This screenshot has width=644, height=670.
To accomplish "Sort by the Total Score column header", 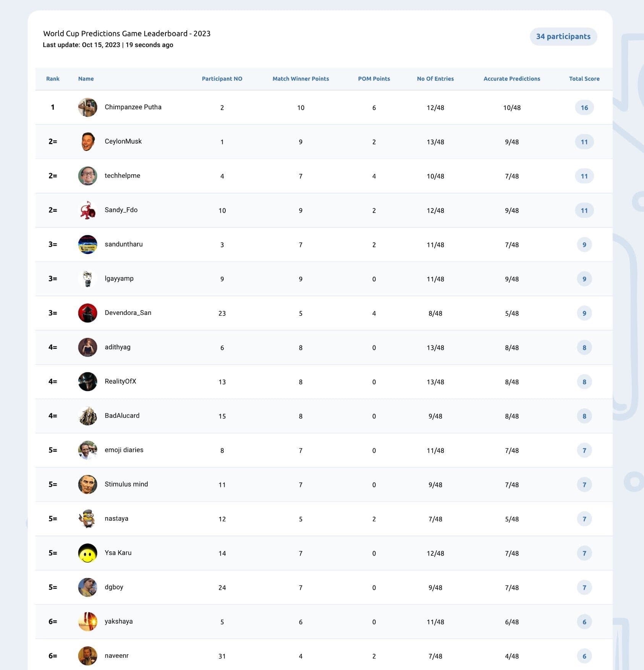I will pos(584,79).
